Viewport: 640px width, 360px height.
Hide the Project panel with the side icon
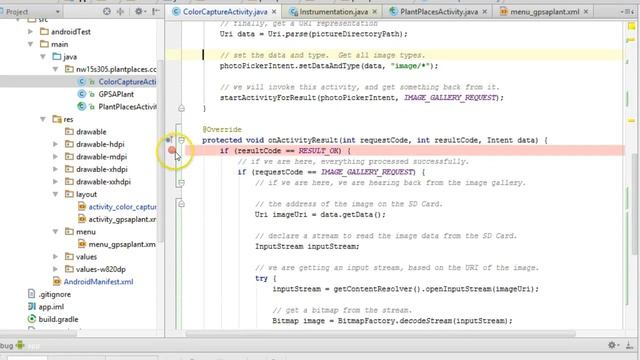[156, 11]
